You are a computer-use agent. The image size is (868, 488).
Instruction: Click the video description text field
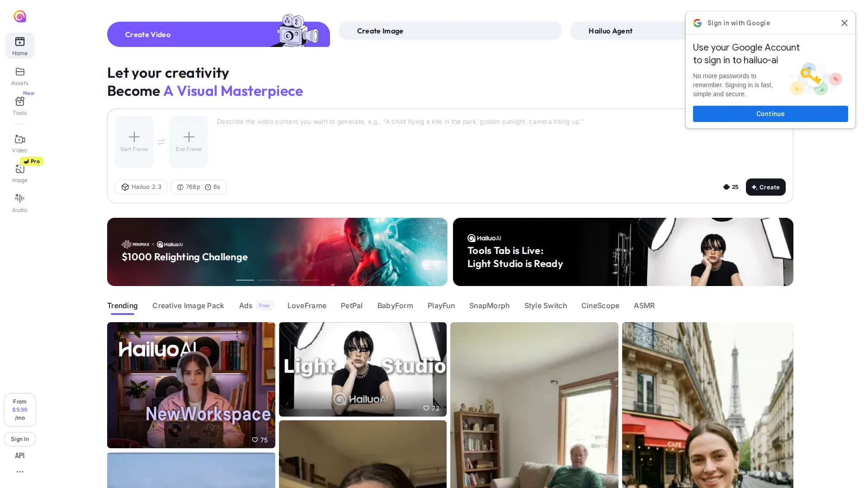tap(501, 142)
